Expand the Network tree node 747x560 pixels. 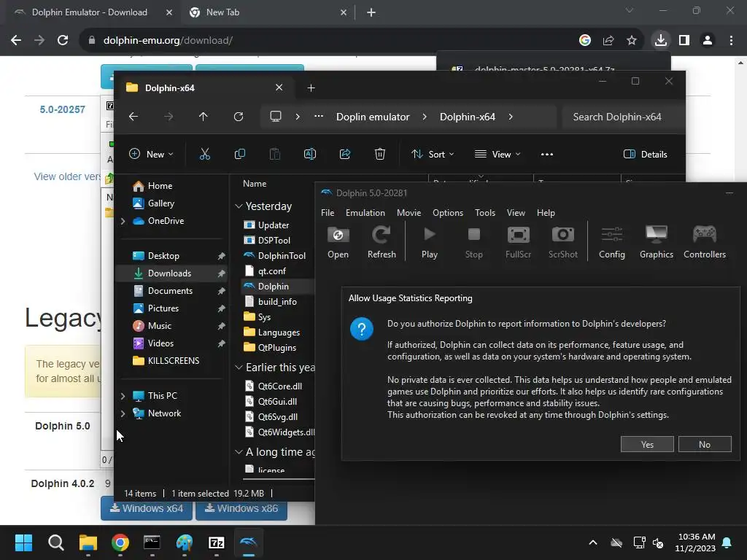click(x=123, y=413)
